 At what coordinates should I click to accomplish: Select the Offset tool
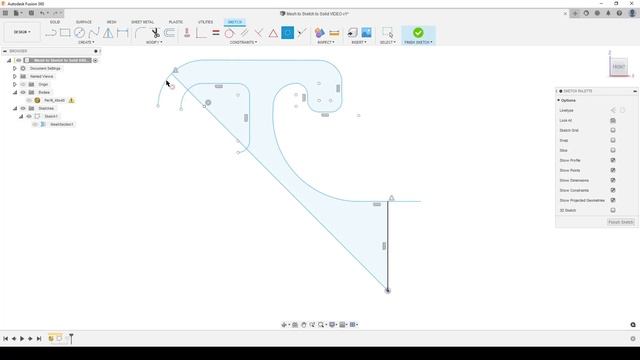[x=170, y=33]
